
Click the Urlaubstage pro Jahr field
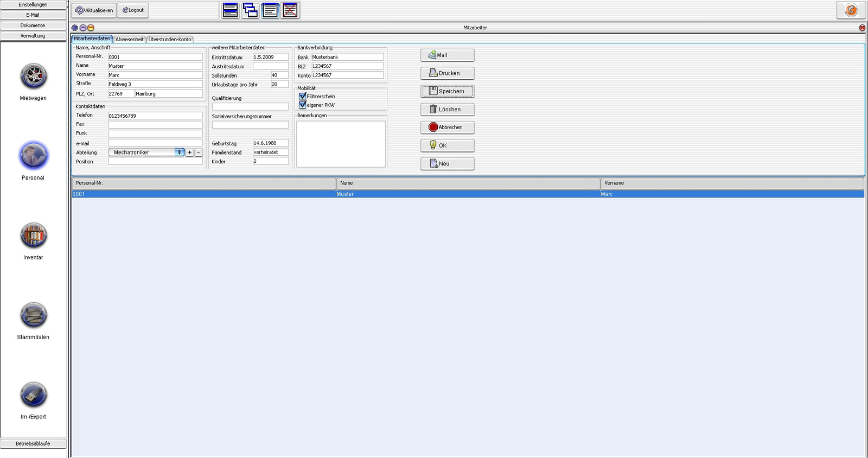pos(279,84)
